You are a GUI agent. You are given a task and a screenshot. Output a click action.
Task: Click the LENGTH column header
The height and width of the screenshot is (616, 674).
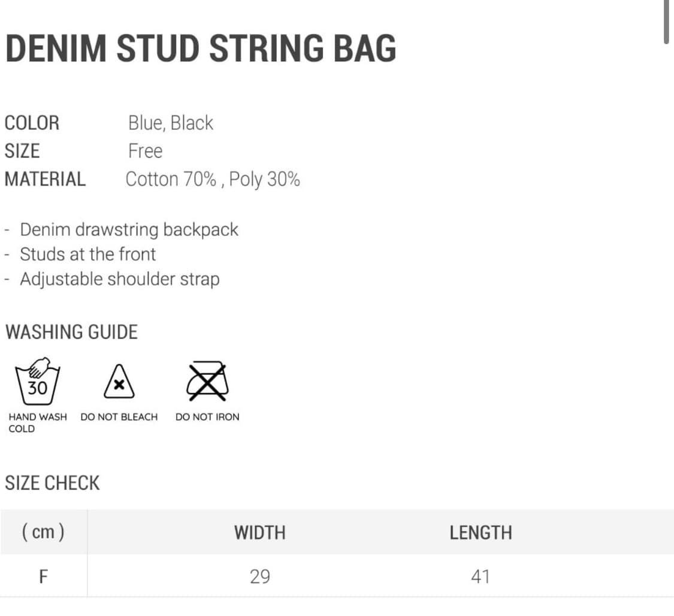480,533
